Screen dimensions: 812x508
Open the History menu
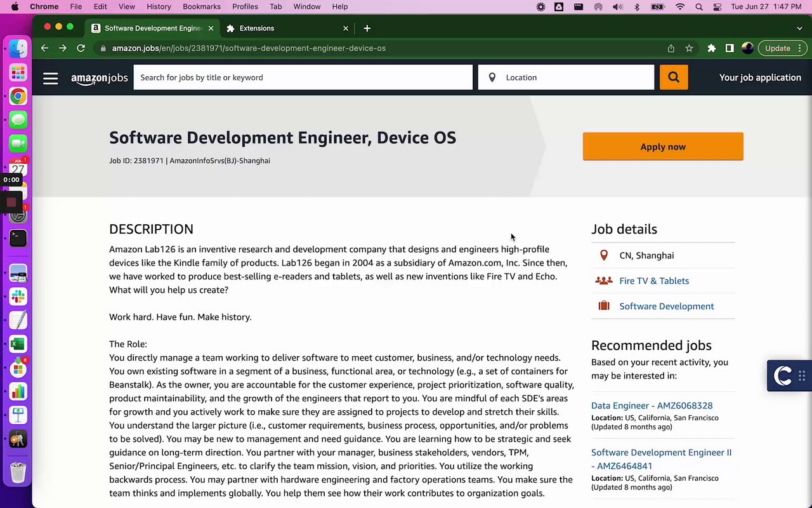point(159,6)
